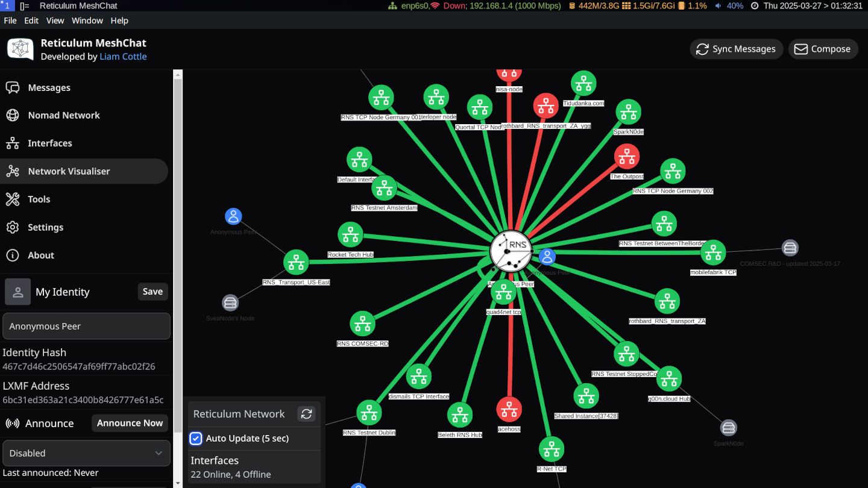This screenshot has height=488, width=868.
Task: Click the My Identity avatar icon
Action: coord(18,292)
